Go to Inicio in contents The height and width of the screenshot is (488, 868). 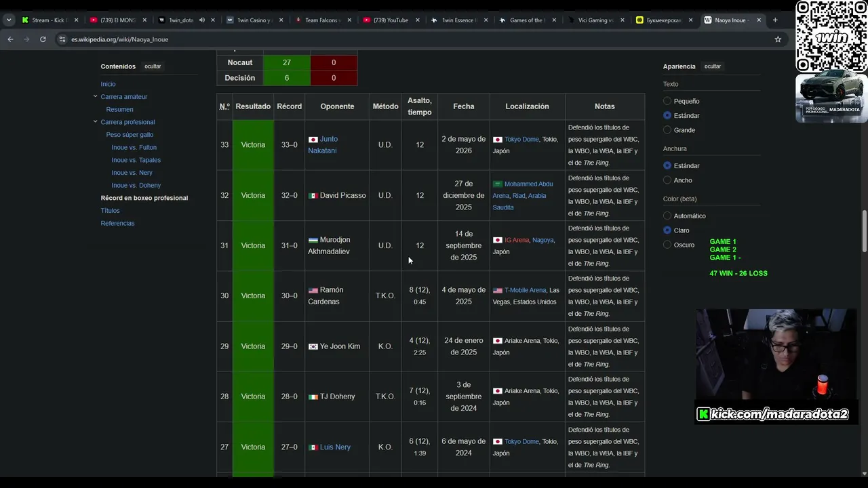pos(108,84)
